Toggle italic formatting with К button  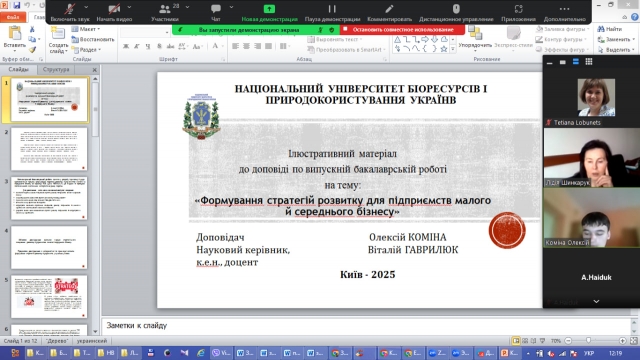137,46
